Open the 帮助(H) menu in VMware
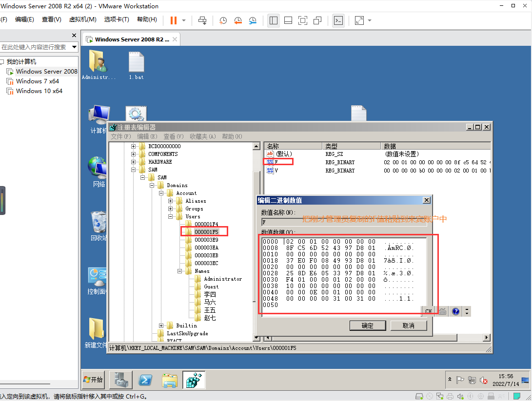532x401 pixels. pos(147,19)
